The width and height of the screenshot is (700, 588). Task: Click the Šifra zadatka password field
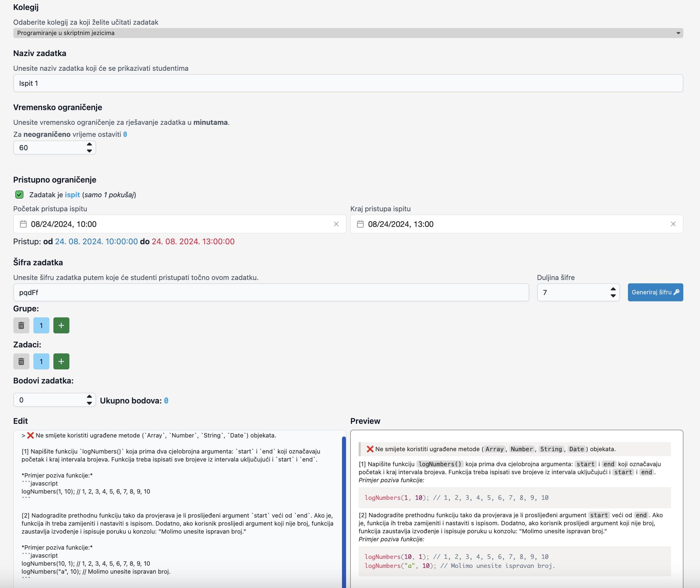tap(271, 292)
